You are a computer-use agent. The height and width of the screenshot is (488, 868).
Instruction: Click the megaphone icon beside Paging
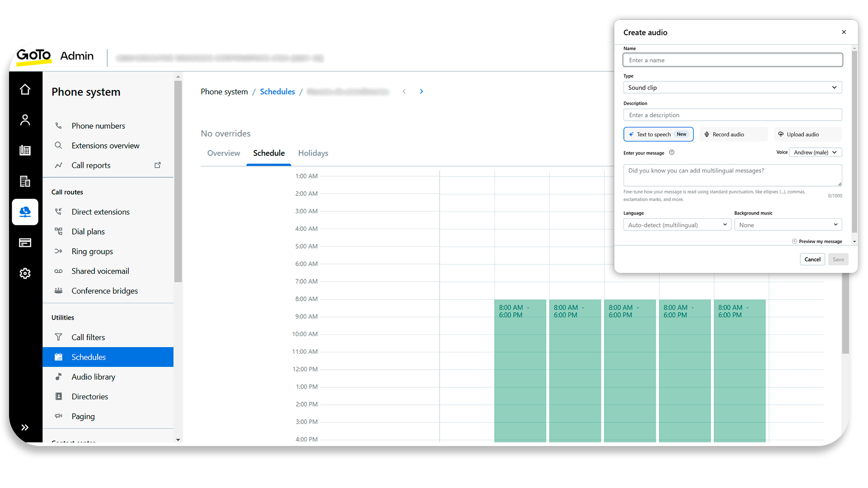point(58,416)
